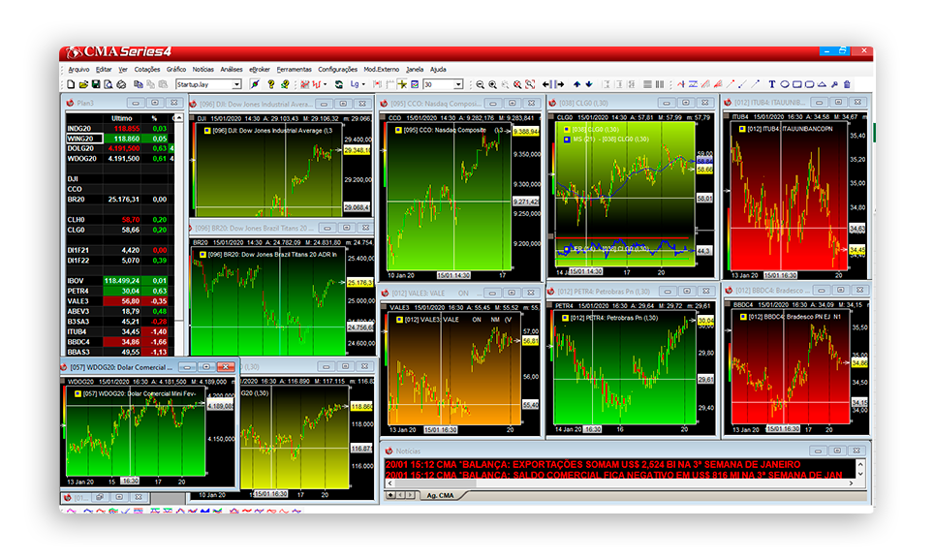Click the yellow question mark help icon
Screen dimensions: 934x560
[271, 84]
